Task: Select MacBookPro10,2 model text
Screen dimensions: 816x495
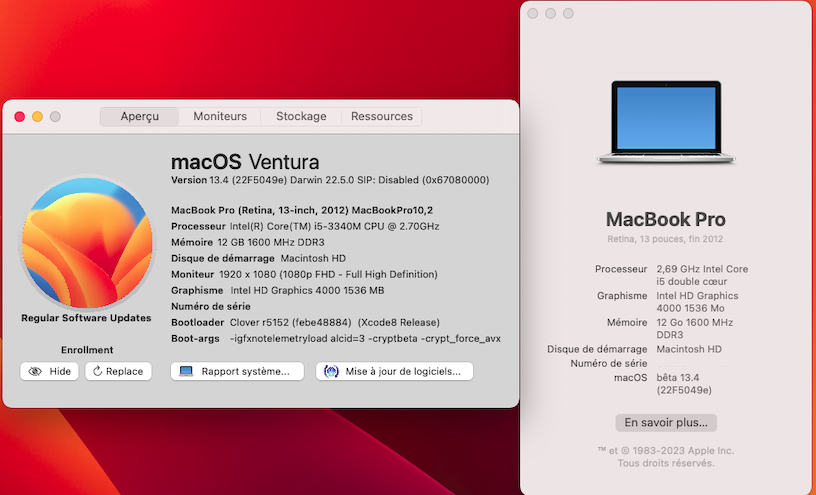Action: click(392, 210)
